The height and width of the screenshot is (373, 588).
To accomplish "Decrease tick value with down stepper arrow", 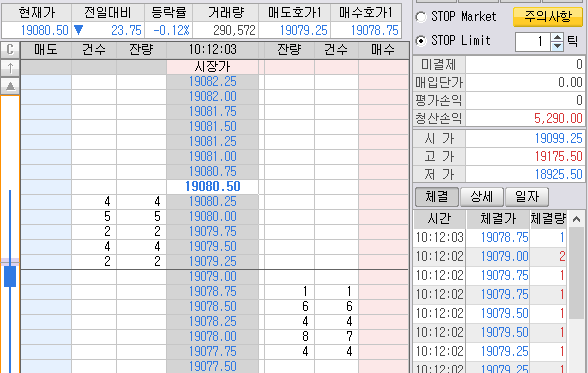I will coord(558,46).
